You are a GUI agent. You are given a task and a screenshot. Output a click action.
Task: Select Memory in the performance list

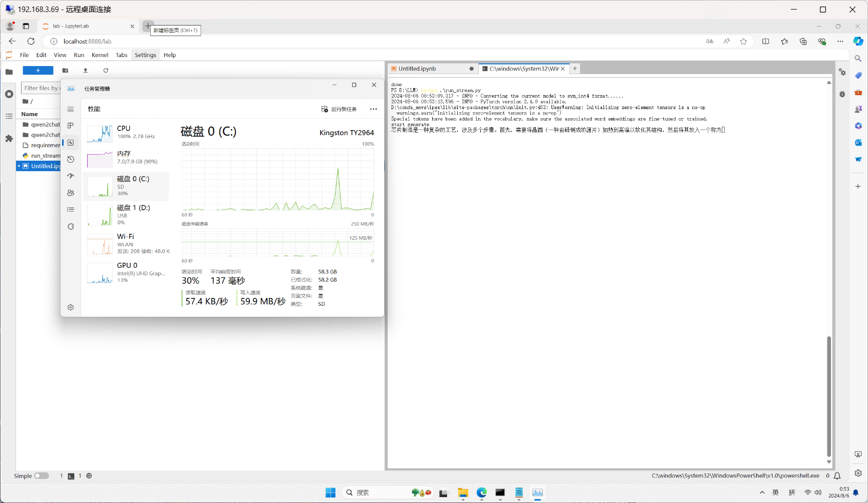tap(126, 158)
